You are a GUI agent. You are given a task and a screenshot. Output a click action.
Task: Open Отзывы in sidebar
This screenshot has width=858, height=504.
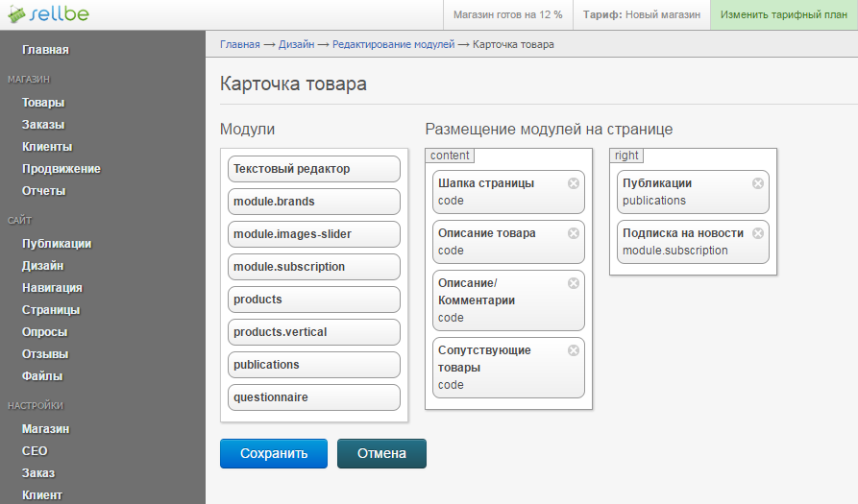pyautogui.click(x=45, y=354)
